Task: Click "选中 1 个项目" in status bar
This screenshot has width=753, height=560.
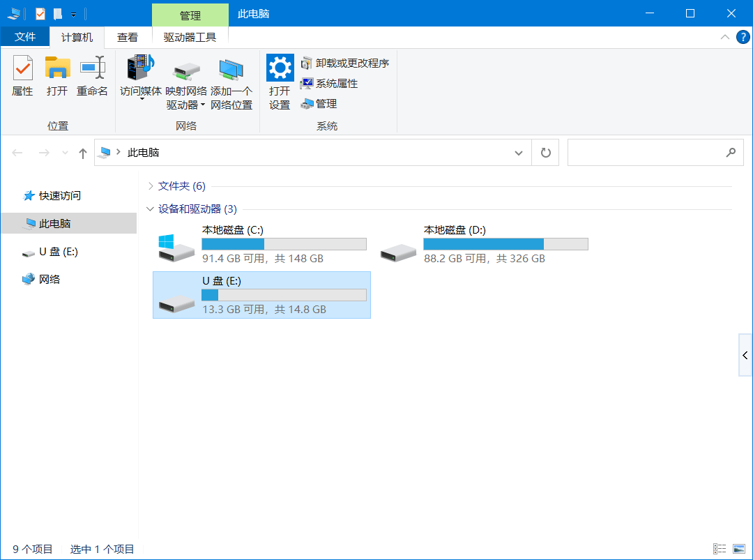Action: point(102,549)
